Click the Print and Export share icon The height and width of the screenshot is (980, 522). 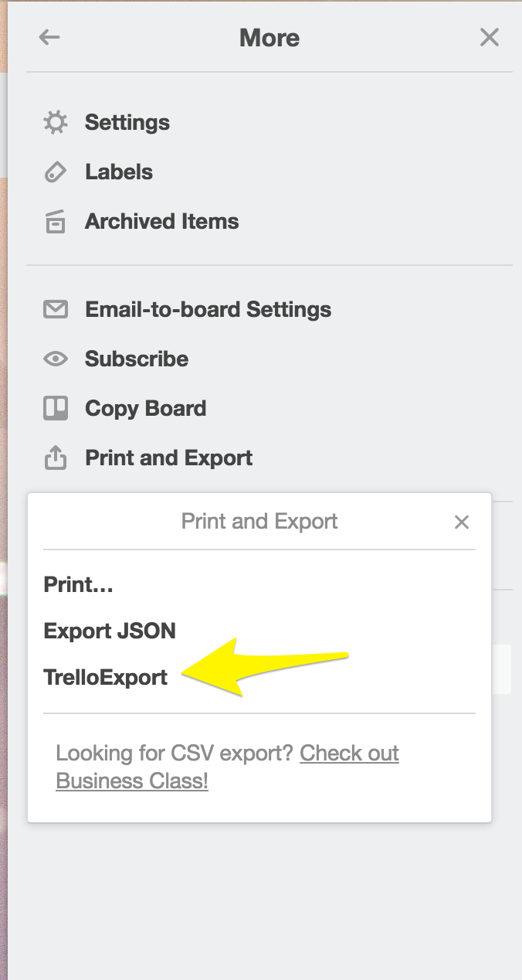pyautogui.click(x=55, y=458)
